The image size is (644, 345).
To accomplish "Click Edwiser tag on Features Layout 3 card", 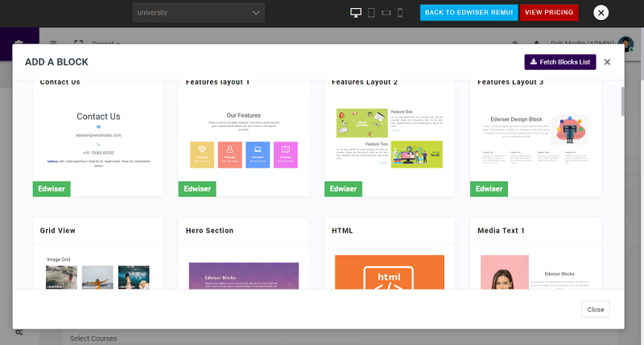I will (489, 189).
